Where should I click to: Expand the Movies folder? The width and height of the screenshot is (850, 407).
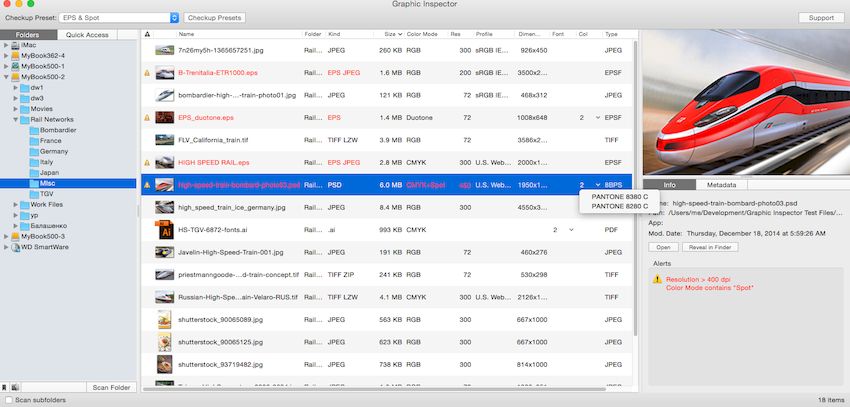(x=16, y=109)
